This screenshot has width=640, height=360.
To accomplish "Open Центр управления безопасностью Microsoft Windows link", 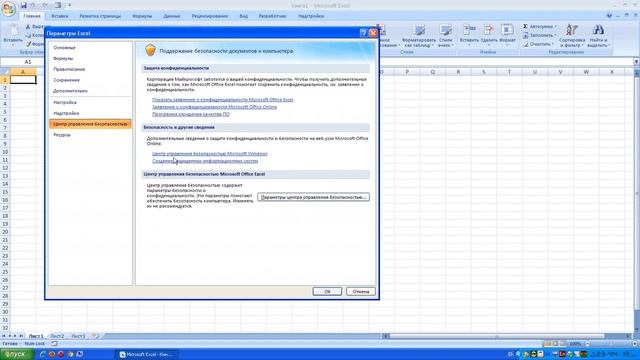I will [x=210, y=154].
